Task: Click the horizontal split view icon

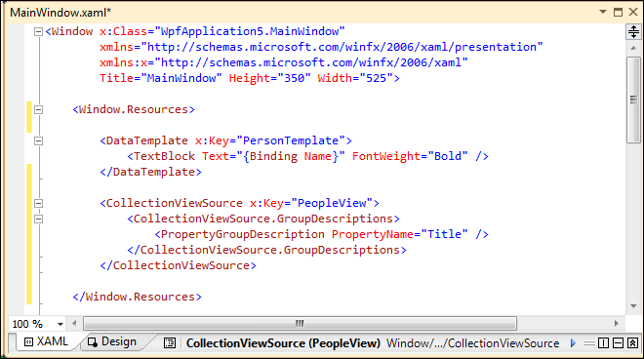Action: [618, 343]
